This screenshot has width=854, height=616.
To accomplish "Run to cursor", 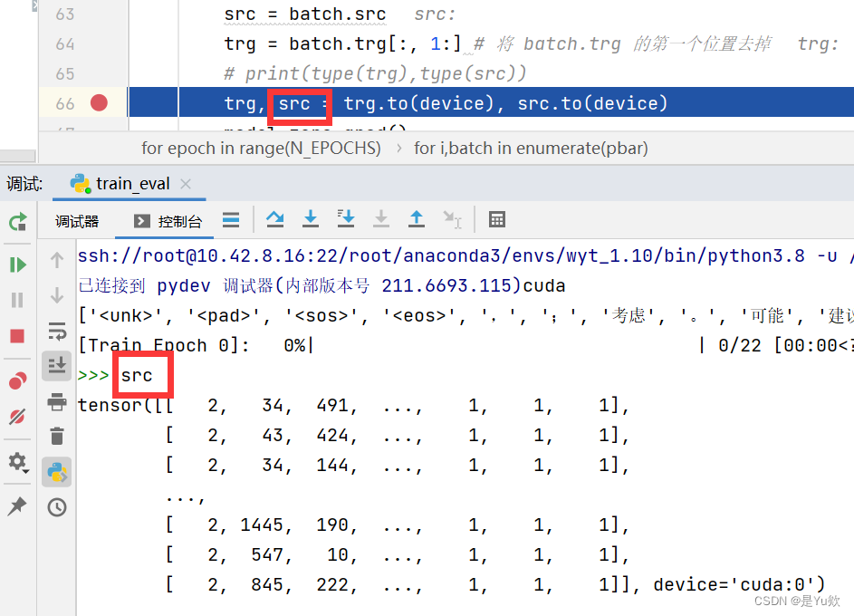I will pos(452,219).
